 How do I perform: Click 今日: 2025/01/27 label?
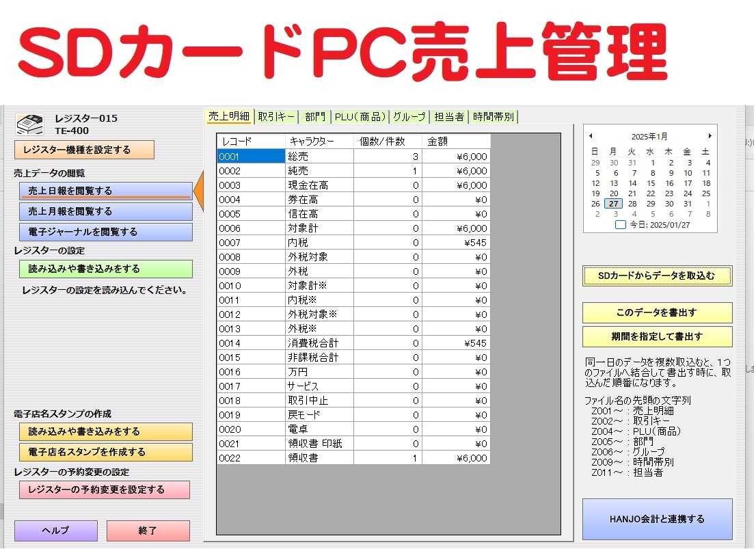click(x=660, y=225)
